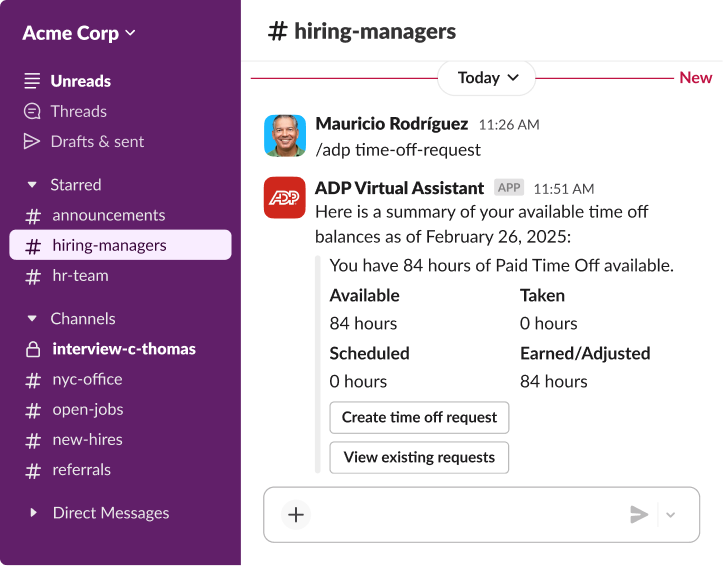Click the plus attachment button in composer

pyautogui.click(x=296, y=515)
